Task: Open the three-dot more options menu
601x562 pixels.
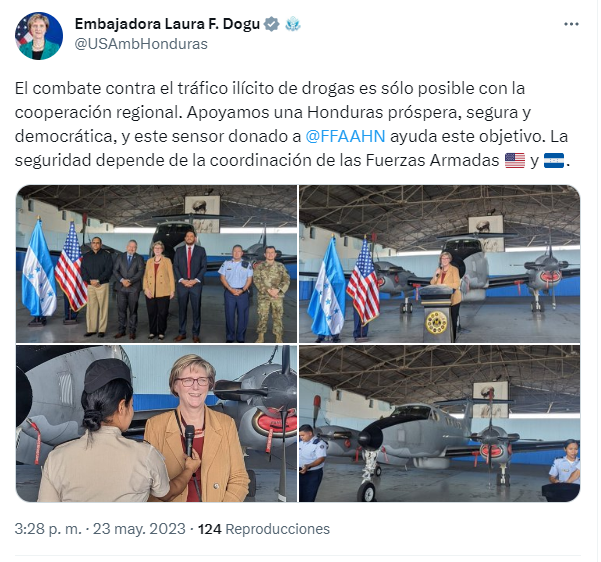Action: (x=571, y=24)
